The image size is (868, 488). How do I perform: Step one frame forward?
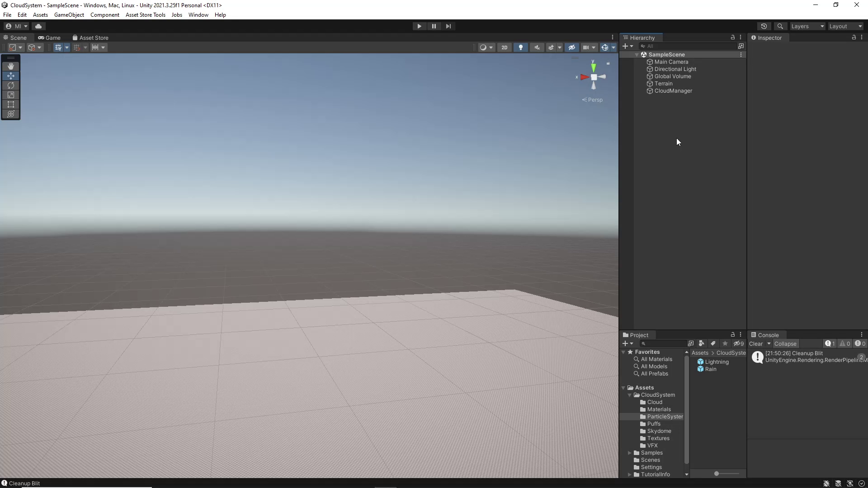click(x=448, y=26)
